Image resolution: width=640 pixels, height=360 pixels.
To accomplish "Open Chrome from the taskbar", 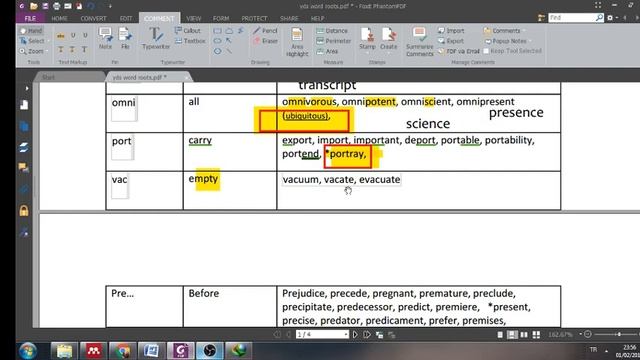I will click(x=122, y=351).
